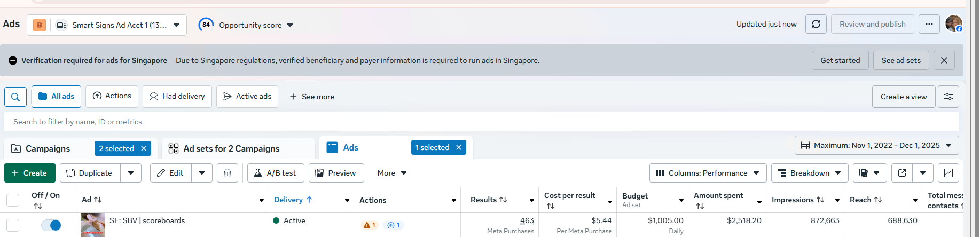Click the opportunity score 84 indicator
This screenshot has height=237, width=980.
[206, 25]
